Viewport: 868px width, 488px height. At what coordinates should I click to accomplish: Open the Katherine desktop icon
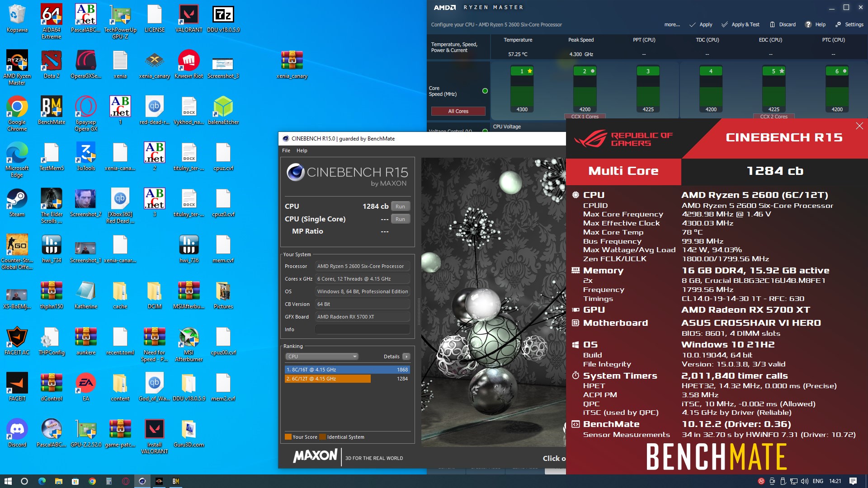point(86,295)
